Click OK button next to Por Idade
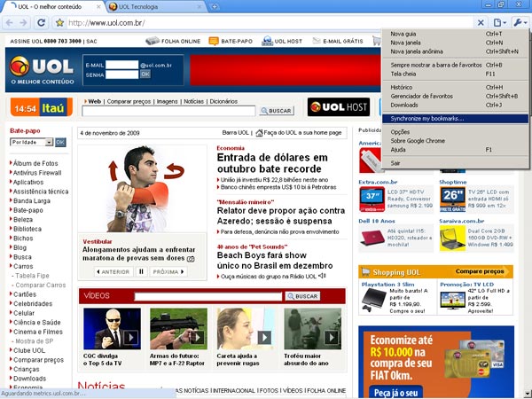This screenshot has height=399, width=532. click(x=60, y=142)
